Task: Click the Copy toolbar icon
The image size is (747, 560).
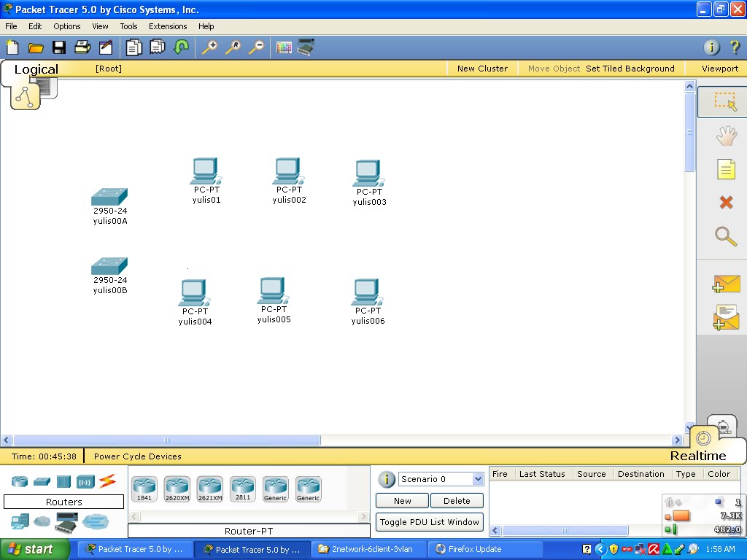Action: coord(134,47)
